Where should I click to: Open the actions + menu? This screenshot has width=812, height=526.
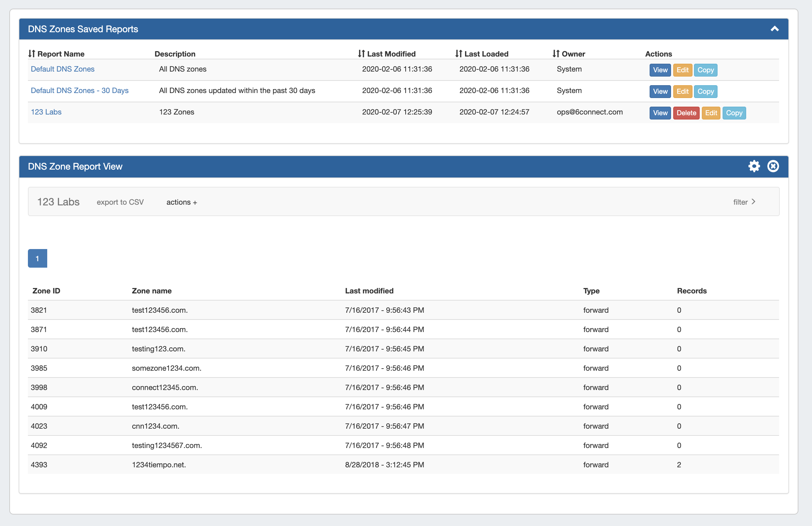coord(182,202)
